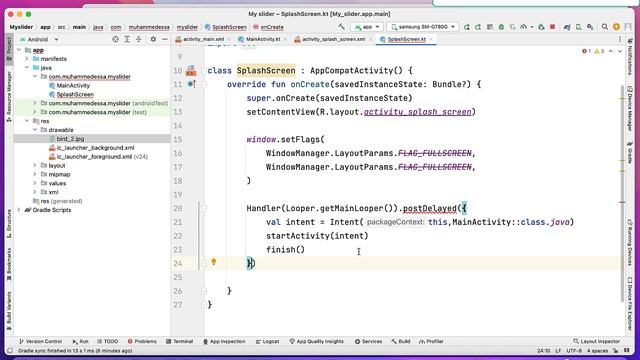Collapse the app module node

pos(19,50)
